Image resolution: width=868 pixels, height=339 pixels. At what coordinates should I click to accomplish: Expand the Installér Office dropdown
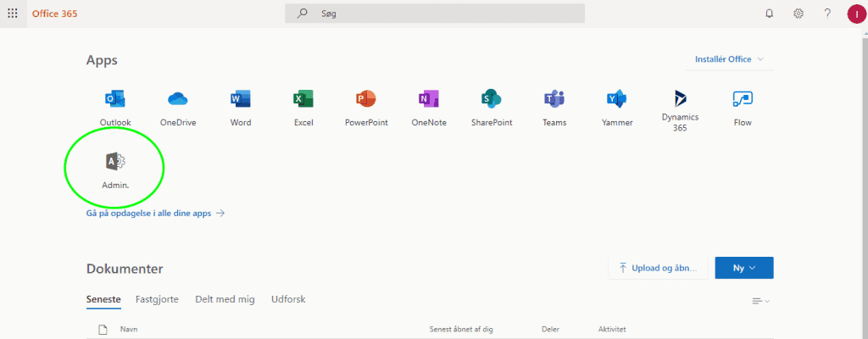point(729,59)
